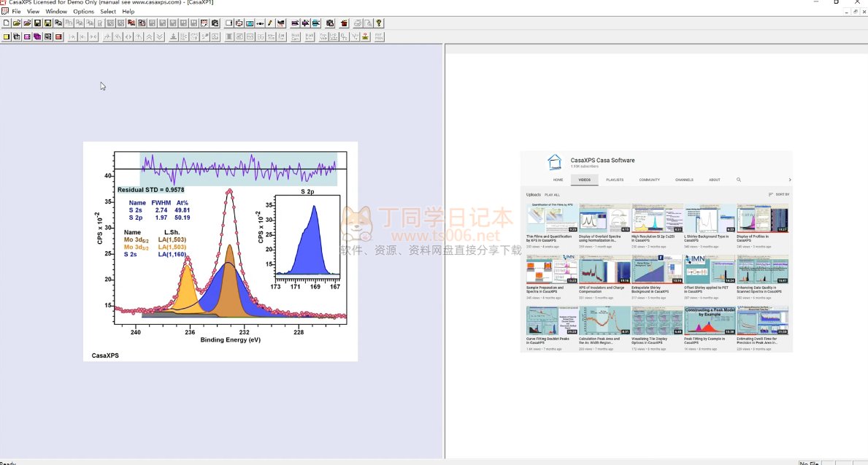
Task: Open the File menu
Action: (x=16, y=12)
